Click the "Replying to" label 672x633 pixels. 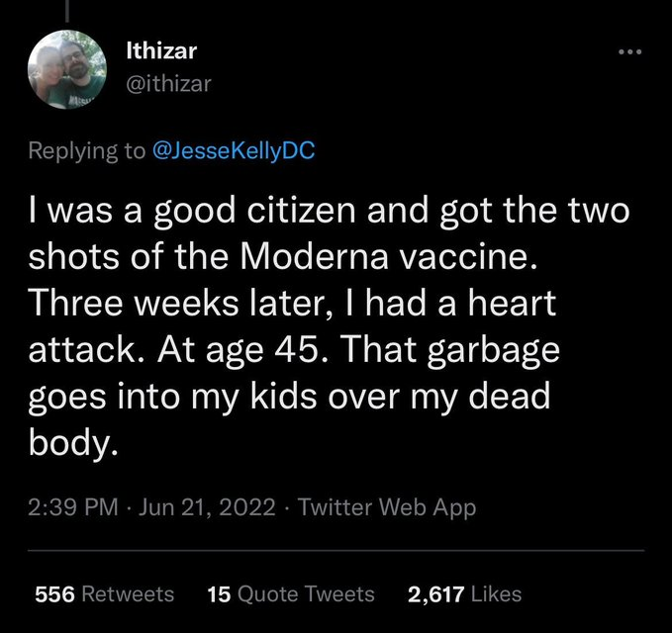tap(84, 152)
